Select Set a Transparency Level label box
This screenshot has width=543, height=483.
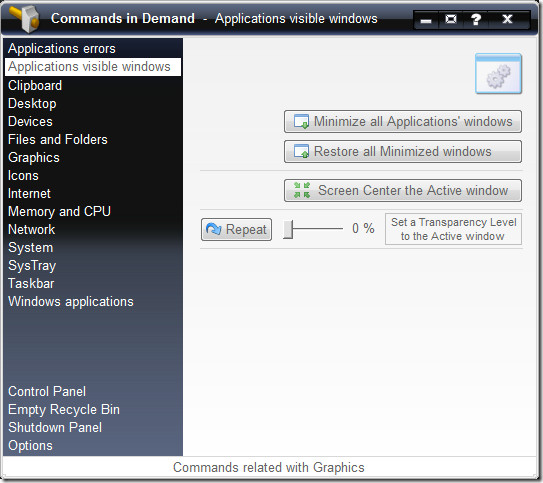(453, 229)
